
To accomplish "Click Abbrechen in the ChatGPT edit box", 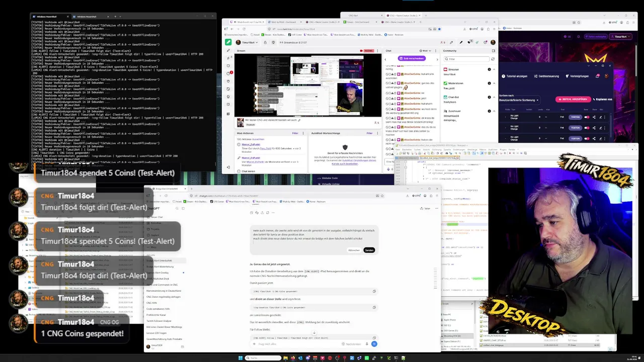I will coord(354,250).
